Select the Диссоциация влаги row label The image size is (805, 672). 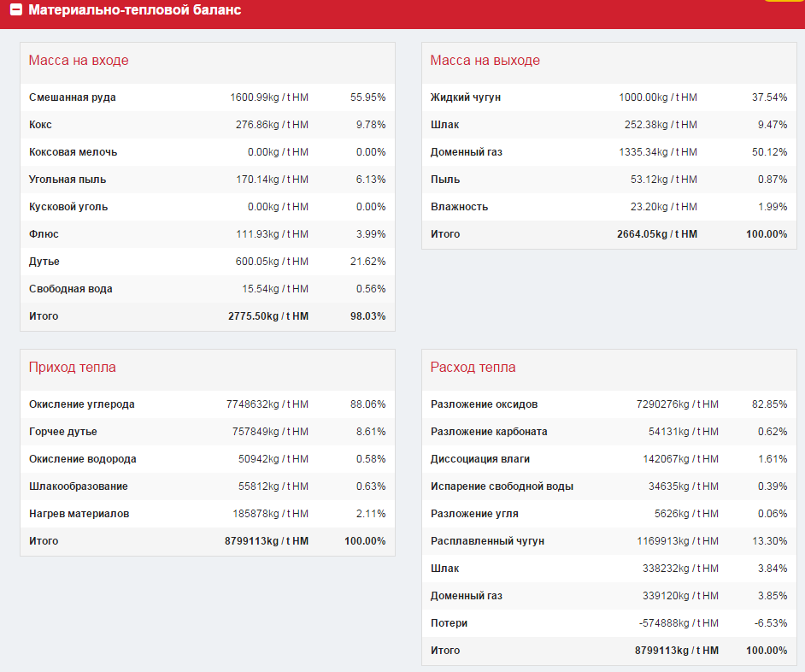tap(480, 459)
